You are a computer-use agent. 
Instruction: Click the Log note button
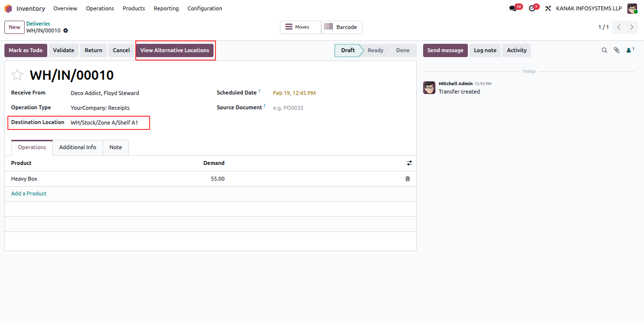[485, 50]
